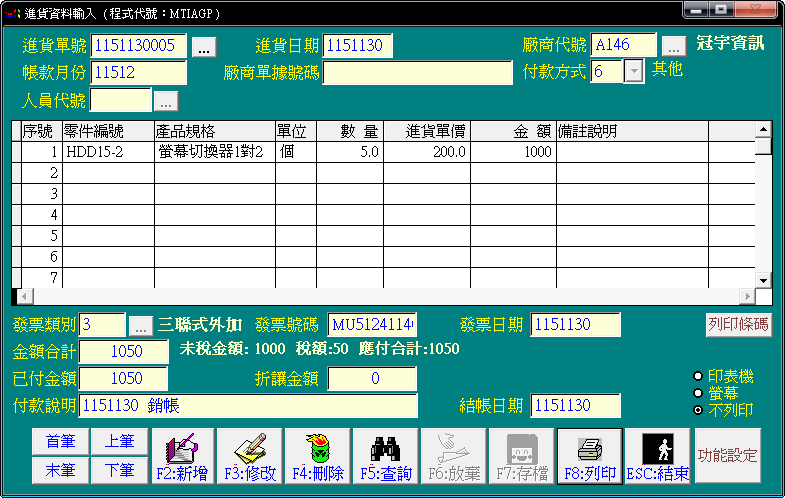Click grid vertical scrollbar down arrow
Screen dimensions: 785x498
763,280
